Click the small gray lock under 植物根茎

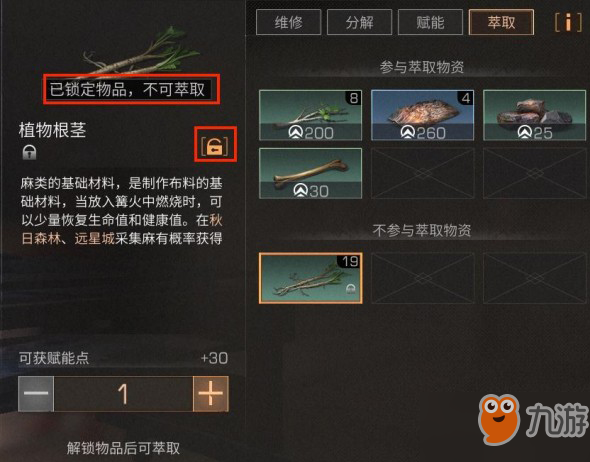[29, 152]
